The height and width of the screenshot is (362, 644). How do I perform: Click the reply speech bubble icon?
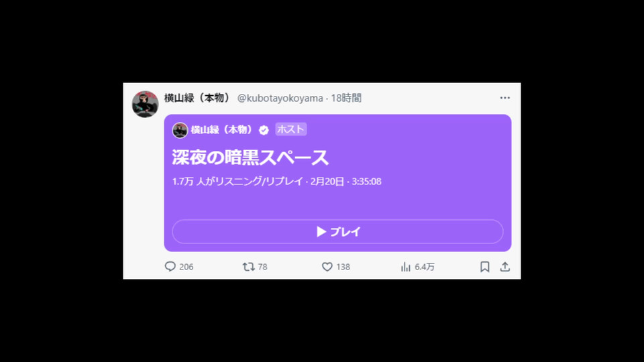(170, 266)
